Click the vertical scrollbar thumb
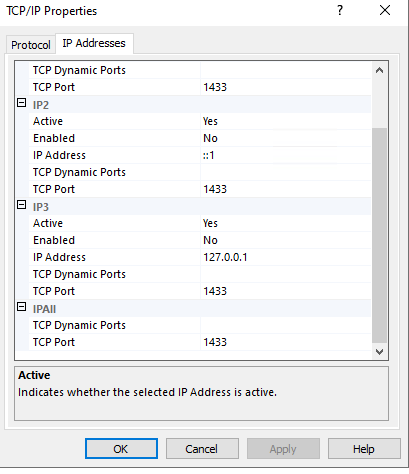Screen dimensions: 409x474 (379, 235)
